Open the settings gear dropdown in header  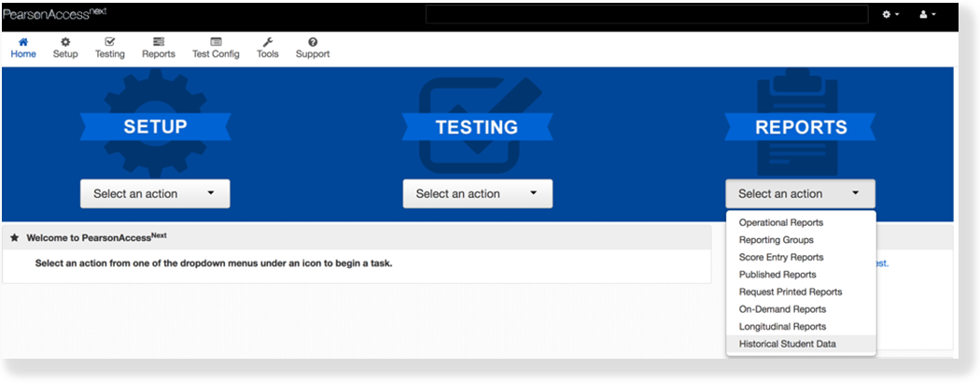click(890, 15)
